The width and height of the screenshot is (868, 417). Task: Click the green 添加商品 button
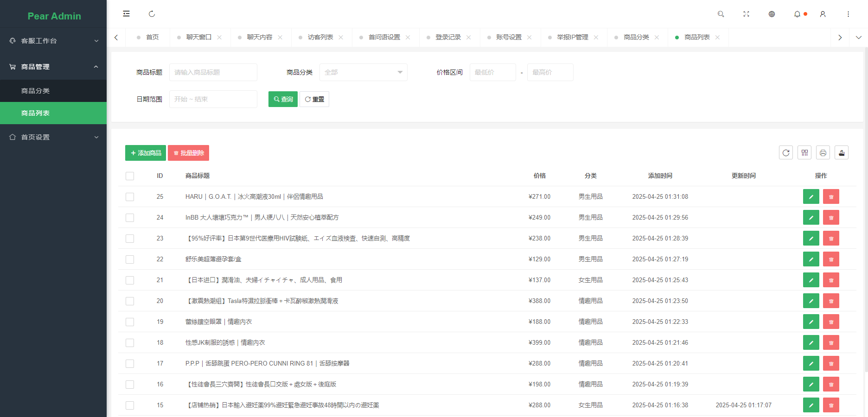click(x=146, y=153)
